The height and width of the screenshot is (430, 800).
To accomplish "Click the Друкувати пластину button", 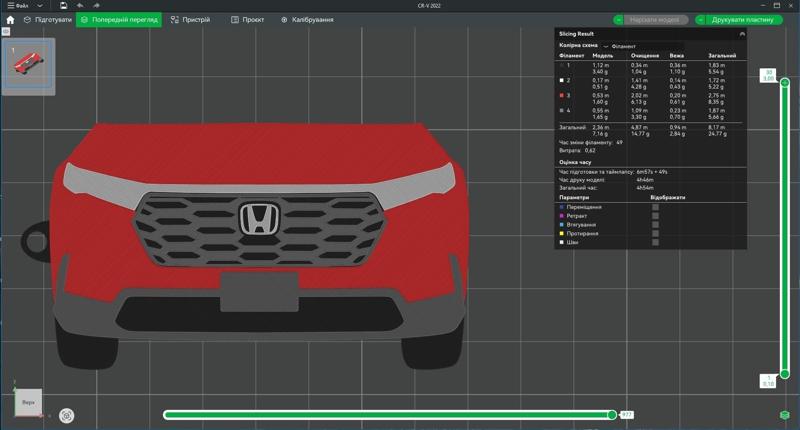I will (742, 20).
